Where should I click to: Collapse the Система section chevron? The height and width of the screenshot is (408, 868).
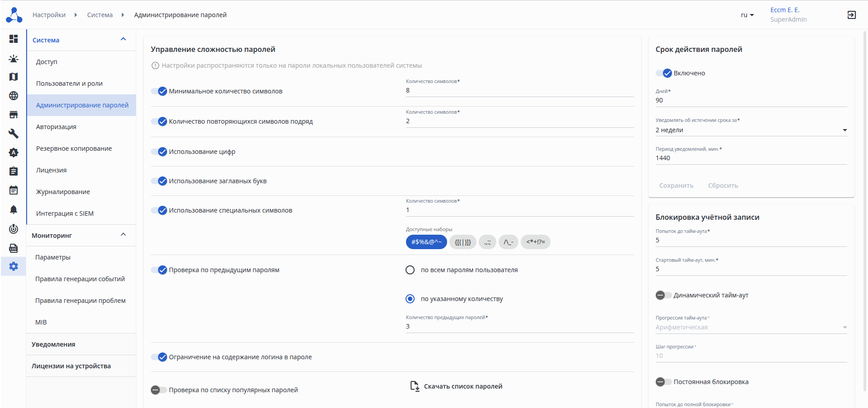(123, 39)
